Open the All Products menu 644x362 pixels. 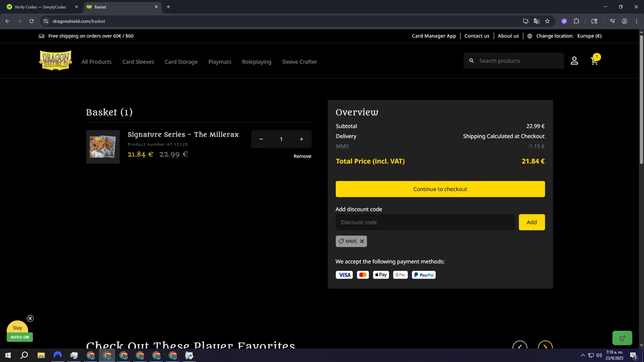(x=97, y=62)
